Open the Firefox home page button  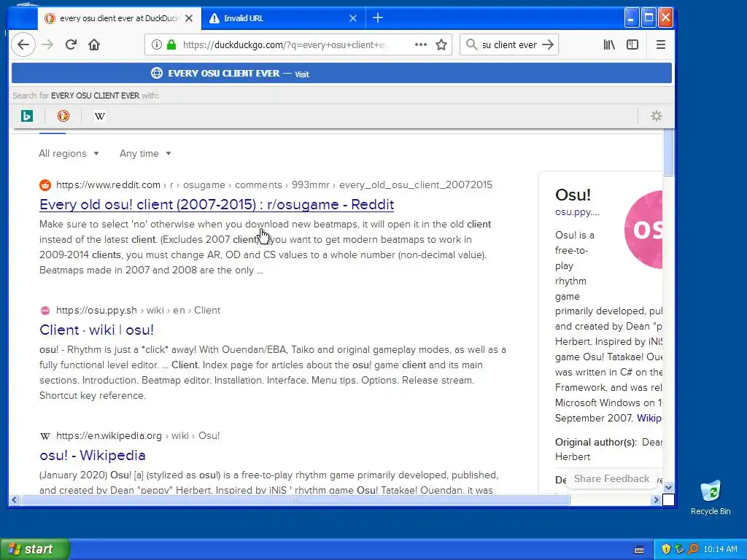94,44
